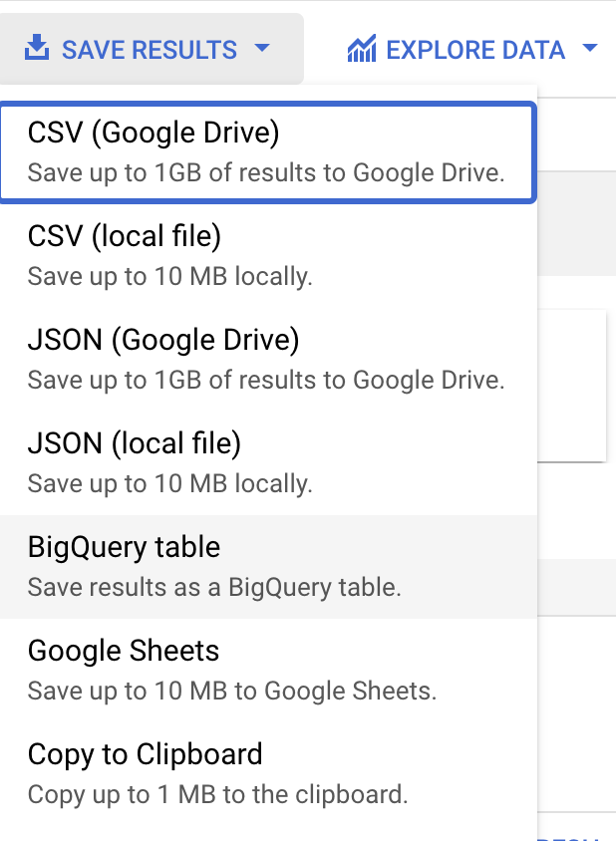Viewport: 616px width, 841px height.
Task: Choose Copy to Clipboard entry
Action: (x=146, y=754)
